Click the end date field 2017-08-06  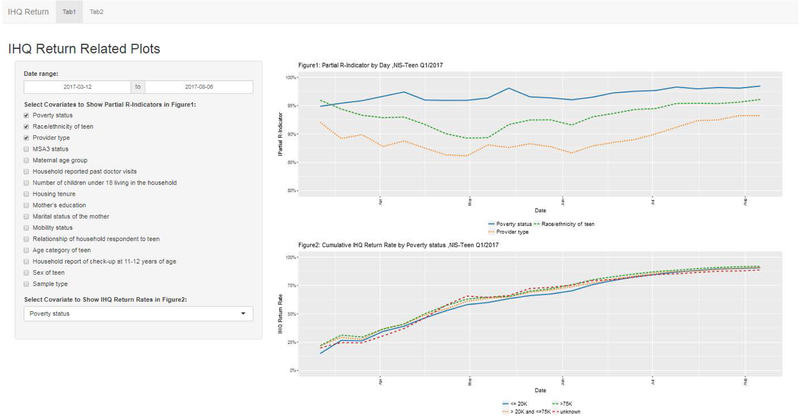[199, 87]
